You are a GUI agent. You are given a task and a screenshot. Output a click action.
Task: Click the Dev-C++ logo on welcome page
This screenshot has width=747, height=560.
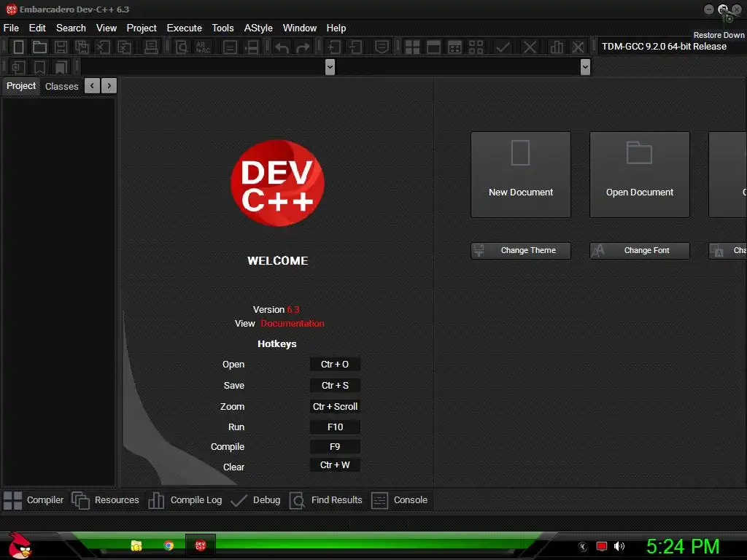[x=277, y=183]
